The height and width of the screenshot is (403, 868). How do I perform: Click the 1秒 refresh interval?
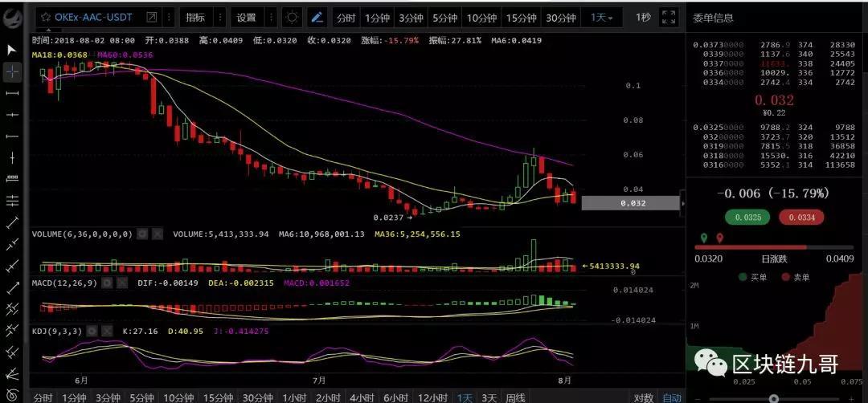(x=643, y=17)
